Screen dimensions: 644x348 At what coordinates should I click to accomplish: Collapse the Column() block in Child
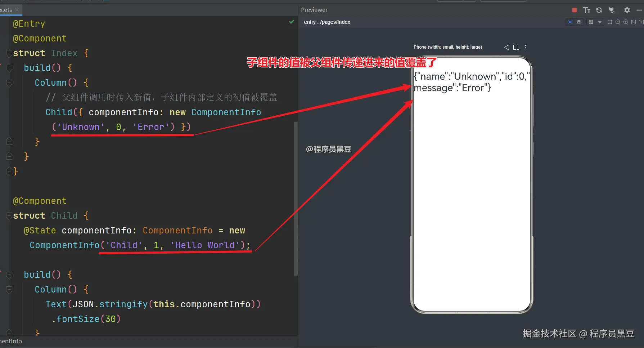(9, 290)
